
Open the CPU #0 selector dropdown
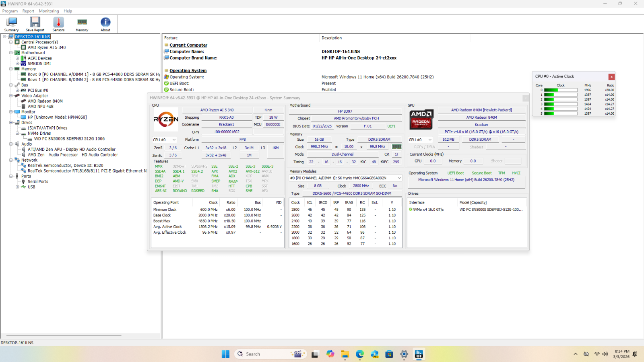pyautogui.click(x=165, y=140)
